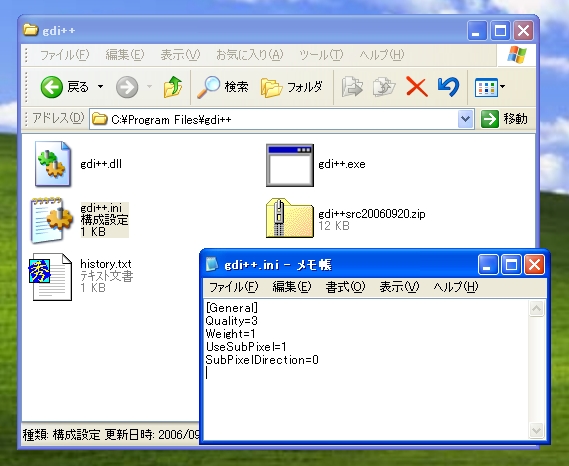569x466 pixels.
Task: Expand the Views dropdown arrow
Action: [503, 87]
